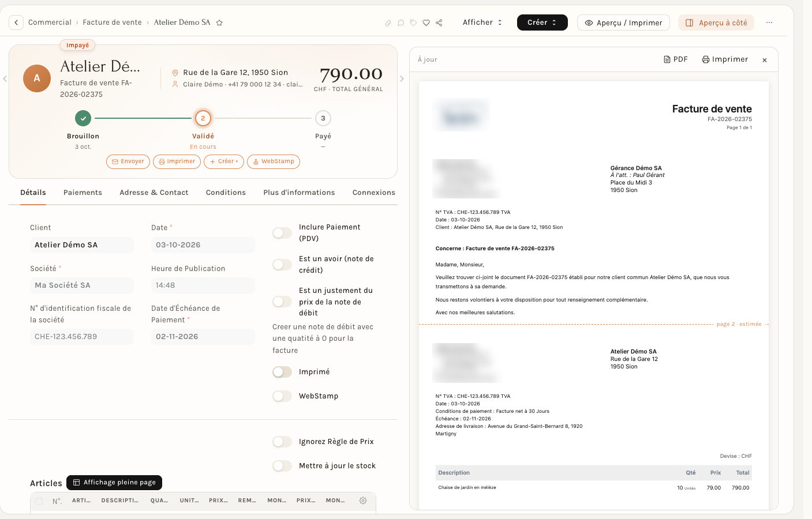
Task: Open attachments via the paperclip icon
Action: click(x=388, y=23)
